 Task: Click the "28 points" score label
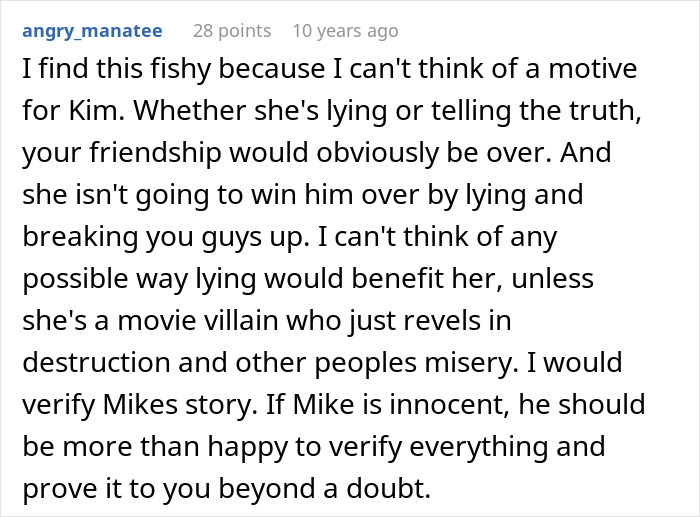[232, 31]
